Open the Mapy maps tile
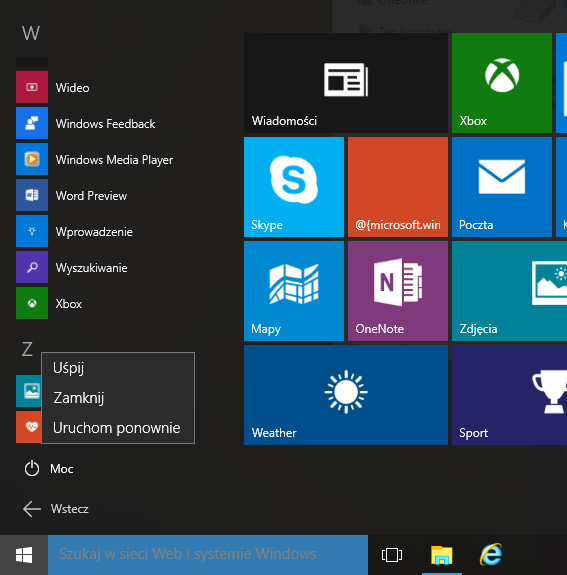This screenshot has height=575, width=567. pyautogui.click(x=294, y=291)
